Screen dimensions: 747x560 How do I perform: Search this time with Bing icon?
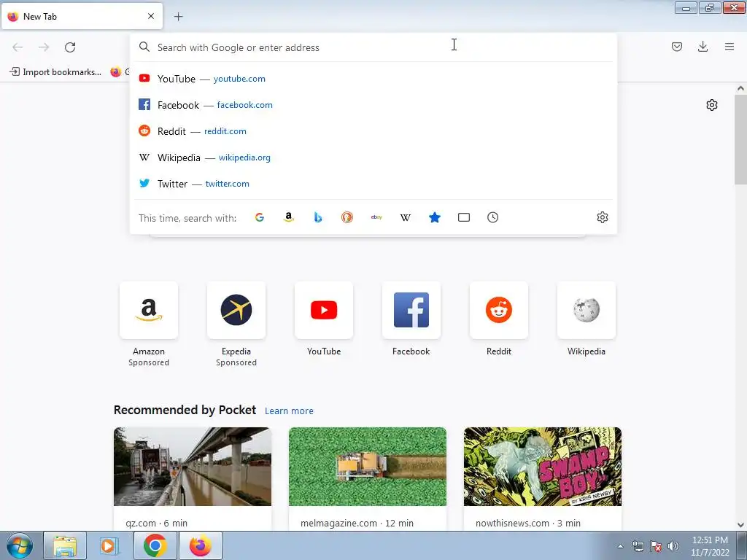[318, 217]
